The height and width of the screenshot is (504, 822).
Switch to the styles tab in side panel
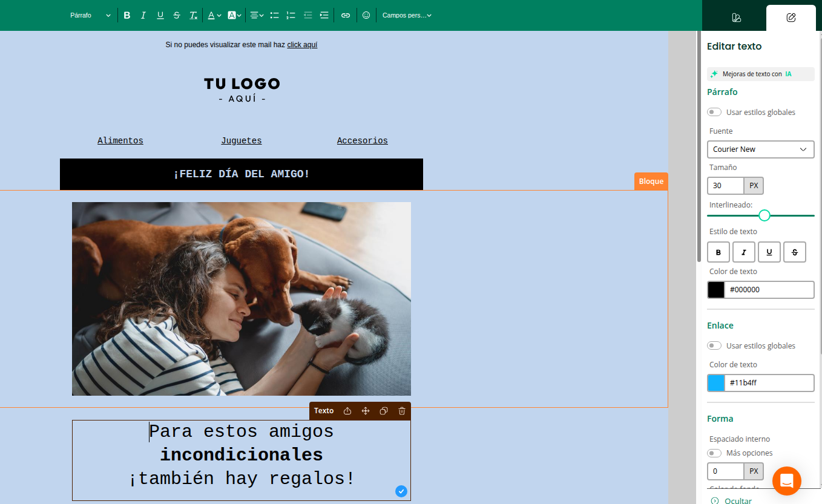(736, 18)
